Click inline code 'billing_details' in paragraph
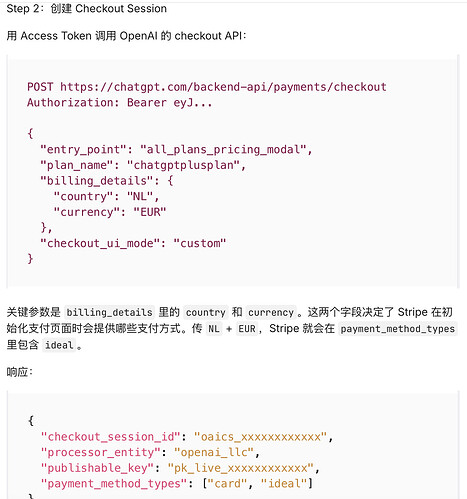This screenshot has width=467, height=499. pyautogui.click(x=109, y=312)
